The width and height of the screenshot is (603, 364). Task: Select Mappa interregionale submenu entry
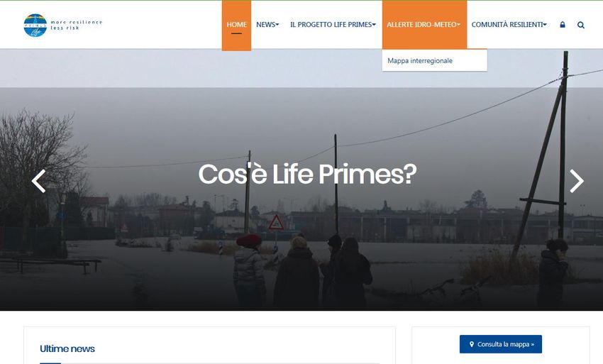click(420, 61)
